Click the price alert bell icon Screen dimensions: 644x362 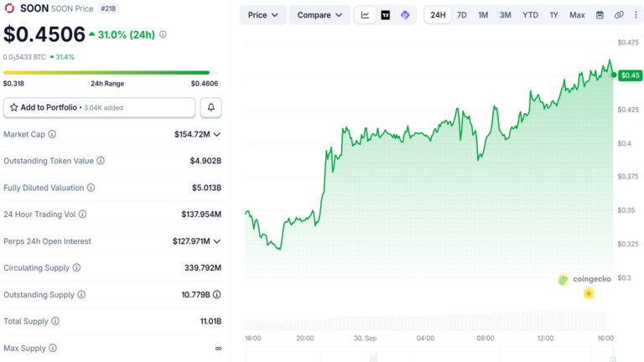click(x=211, y=107)
